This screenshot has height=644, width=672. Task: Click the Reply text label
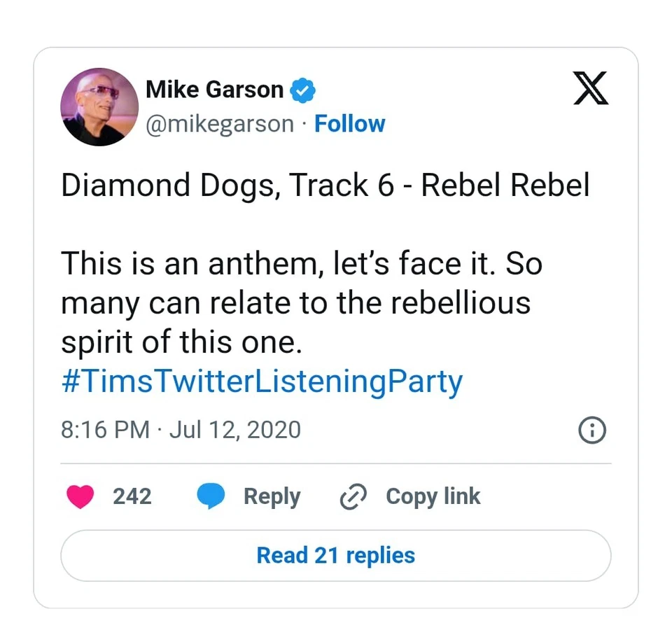[272, 496]
